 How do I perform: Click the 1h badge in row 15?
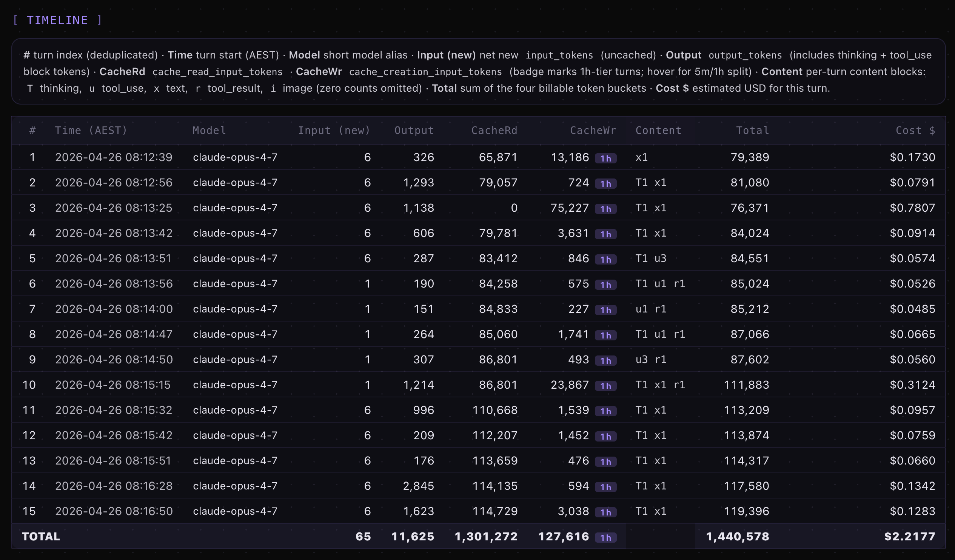pyautogui.click(x=605, y=512)
